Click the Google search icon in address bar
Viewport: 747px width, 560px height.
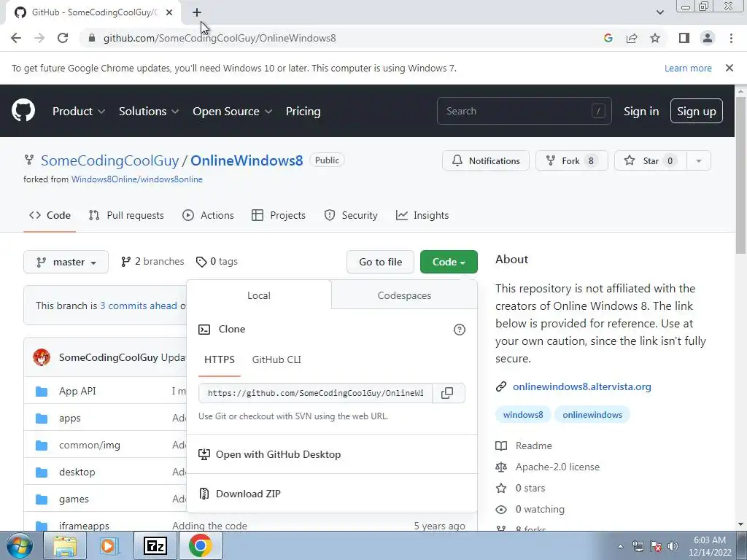coord(608,38)
